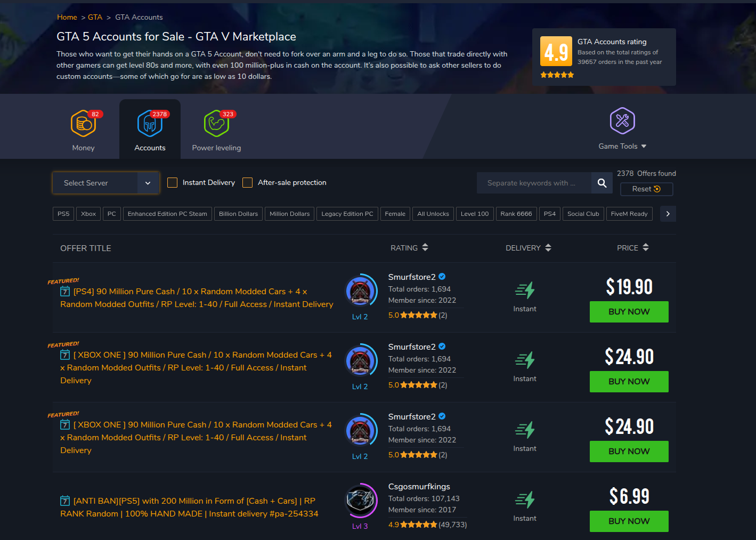Click the search magnifier icon

tap(602, 183)
